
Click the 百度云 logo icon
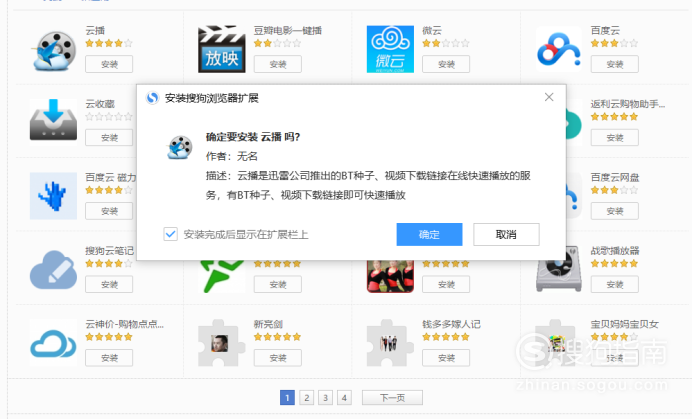point(559,49)
